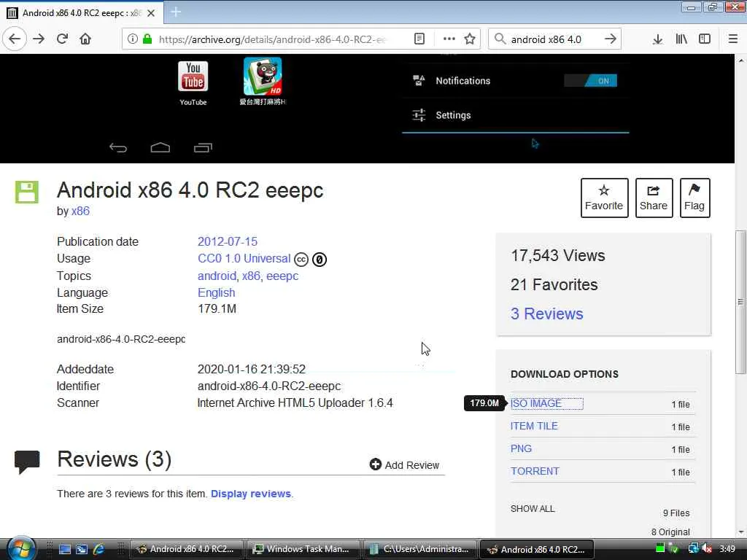Go back to previous page
The height and width of the screenshot is (560, 747).
pyautogui.click(x=15, y=39)
